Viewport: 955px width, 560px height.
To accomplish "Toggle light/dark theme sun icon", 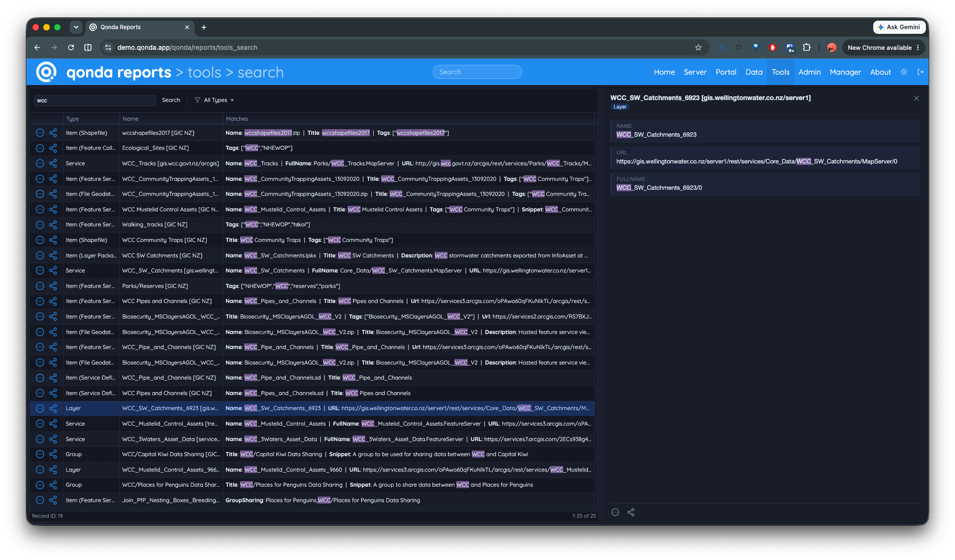I will pyautogui.click(x=904, y=72).
